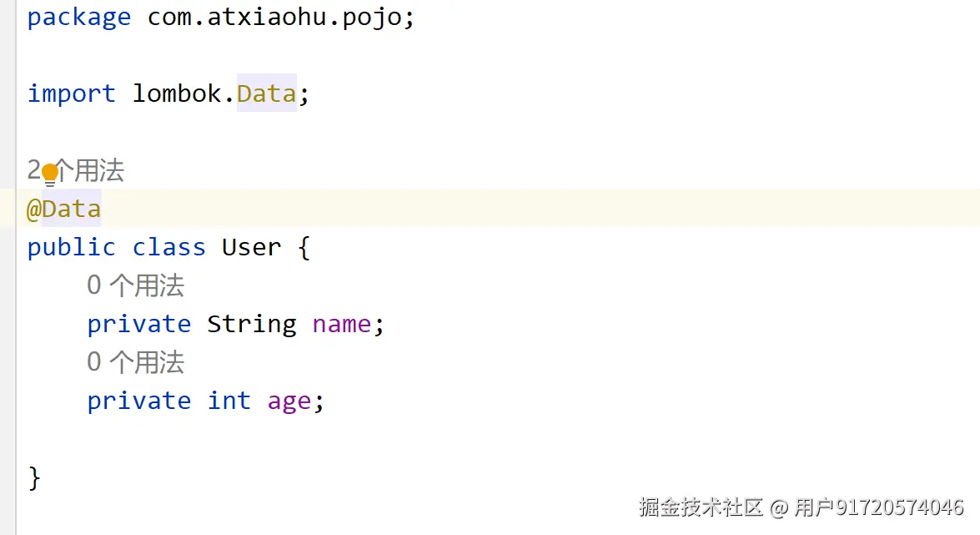Click the 'int' type keyword
The width and height of the screenshot is (980, 535).
[x=229, y=401]
